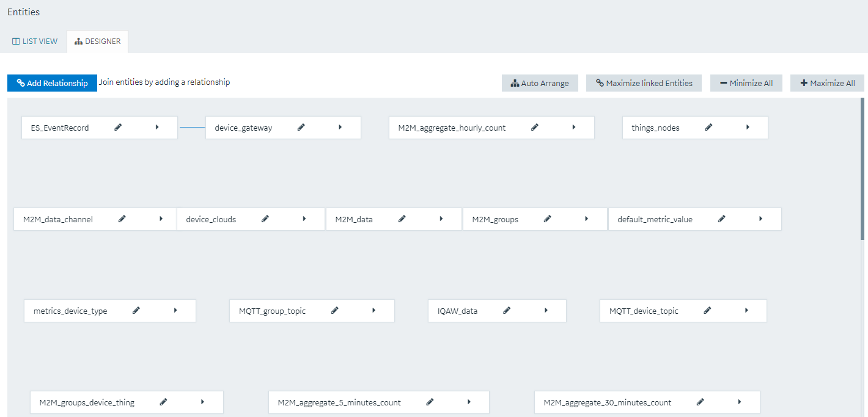Switch to the List View tab
The image size is (868, 417).
click(35, 42)
